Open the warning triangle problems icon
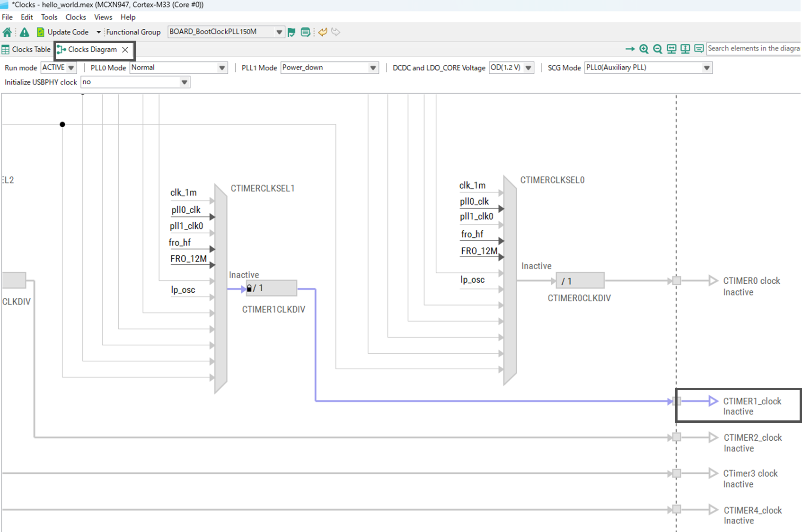 click(x=24, y=32)
